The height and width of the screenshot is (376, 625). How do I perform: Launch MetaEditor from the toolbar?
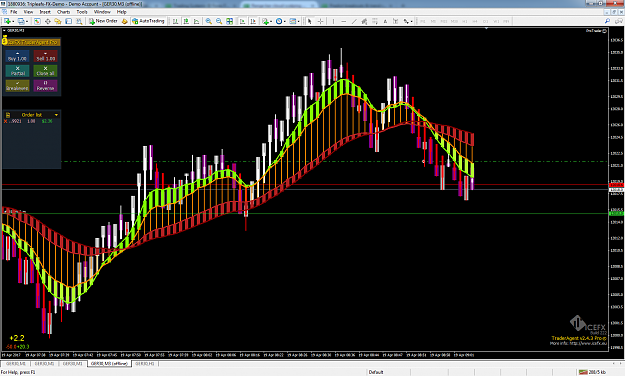125,21
